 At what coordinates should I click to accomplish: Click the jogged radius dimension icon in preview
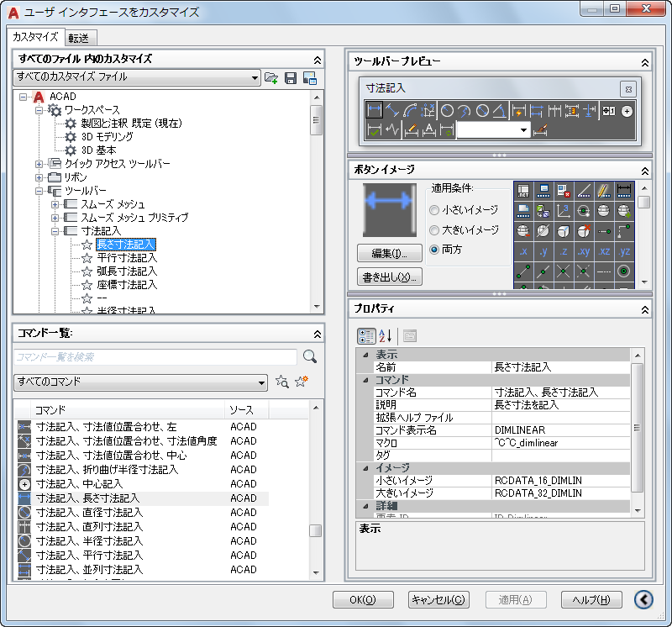(465, 111)
